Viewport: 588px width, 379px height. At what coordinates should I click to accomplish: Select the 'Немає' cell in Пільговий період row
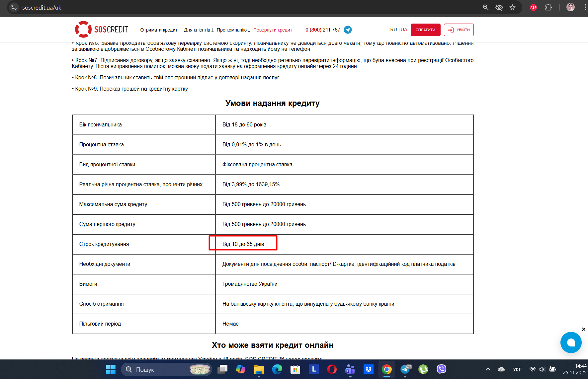point(344,324)
